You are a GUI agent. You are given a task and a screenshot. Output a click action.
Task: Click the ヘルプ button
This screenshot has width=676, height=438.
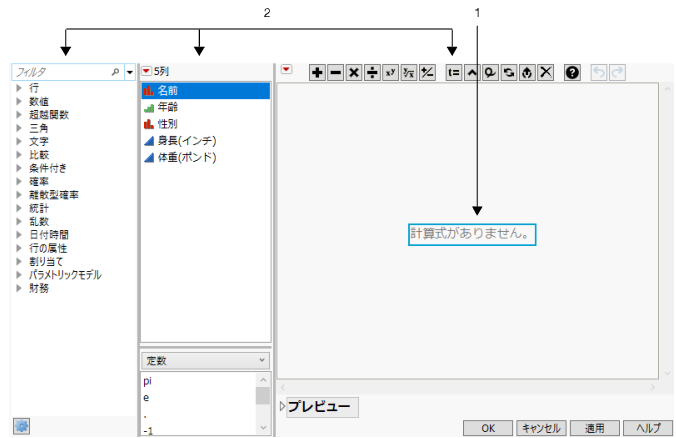click(x=648, y=428)
